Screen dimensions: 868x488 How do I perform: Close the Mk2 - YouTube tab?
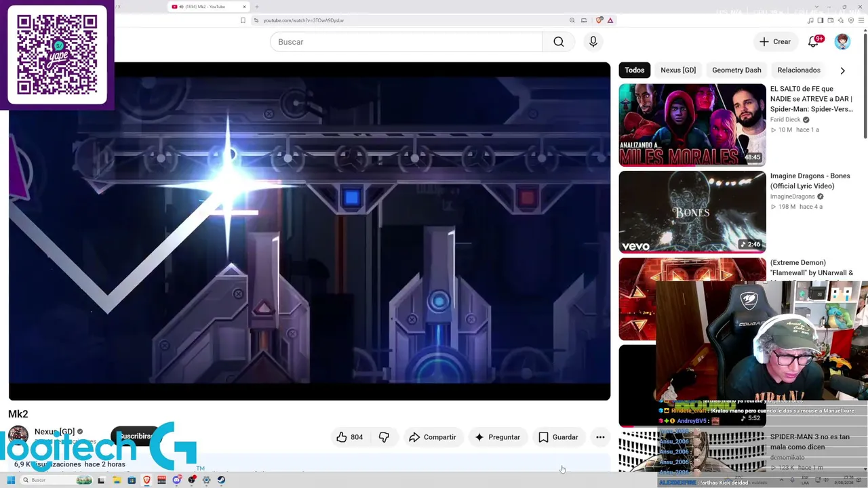[x=244, y=7]
